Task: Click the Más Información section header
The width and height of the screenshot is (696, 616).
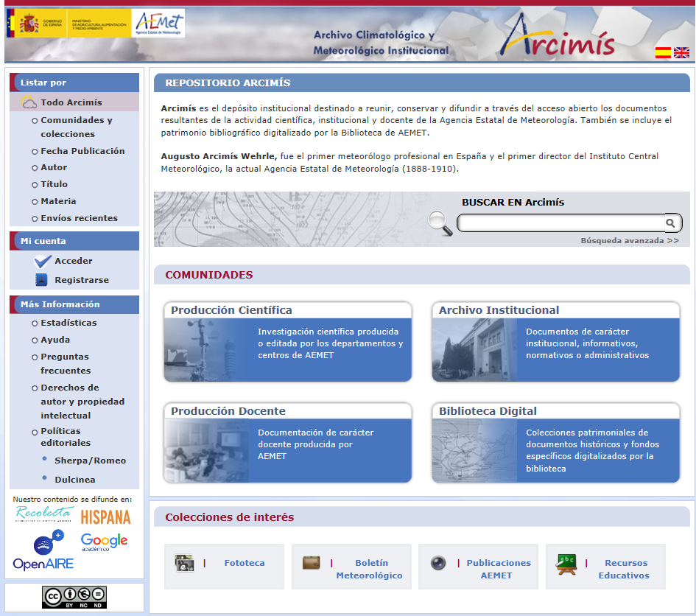Action: pyautogui.click(x=74, y=304)
